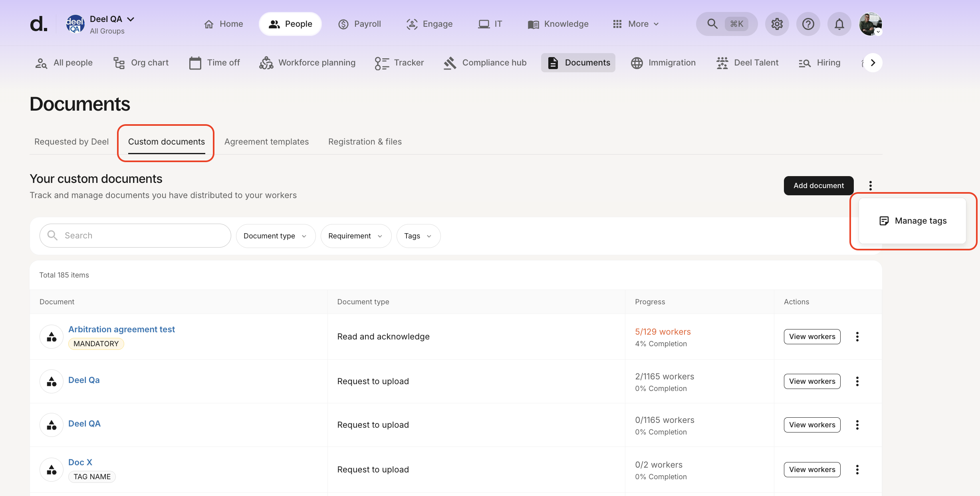
Task: Open the Requirement filter dropdown
Action: 356,236
